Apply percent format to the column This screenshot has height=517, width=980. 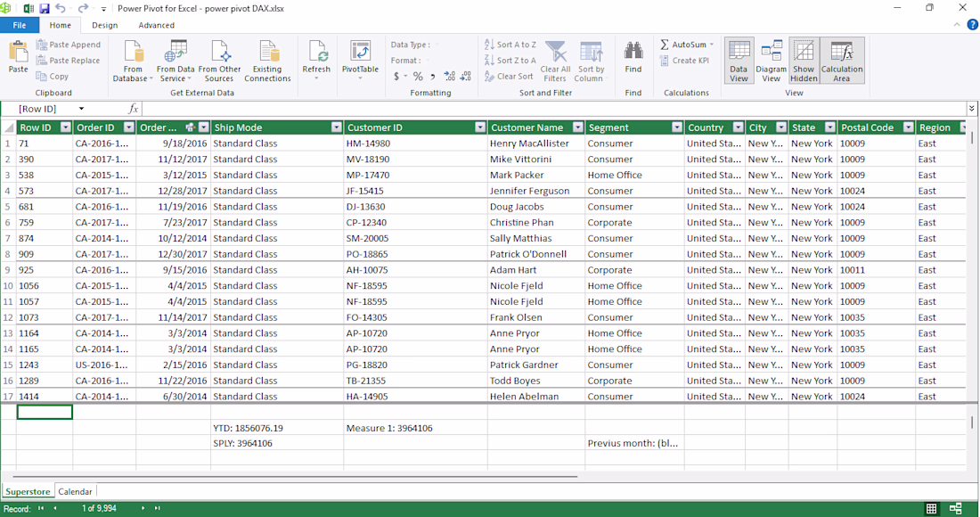(418, 77)
